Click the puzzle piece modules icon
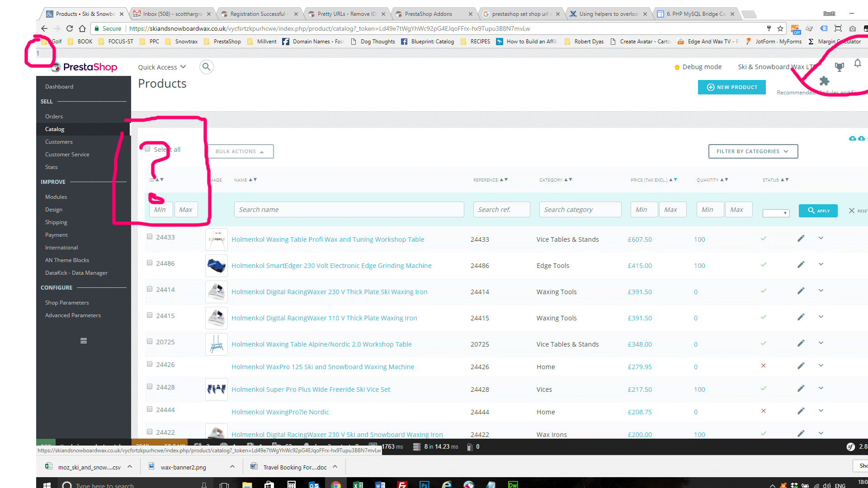This screenshot has height=488, width=868. 824,81
